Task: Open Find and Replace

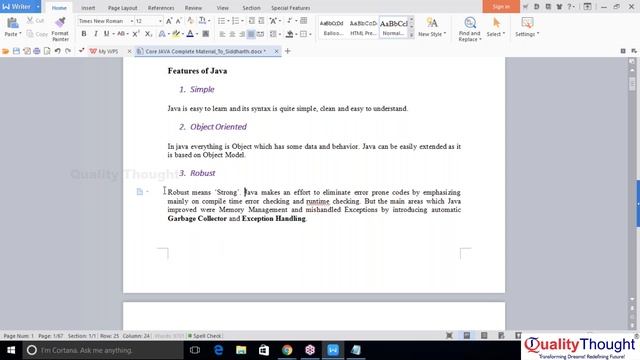Action: (469, 29)
